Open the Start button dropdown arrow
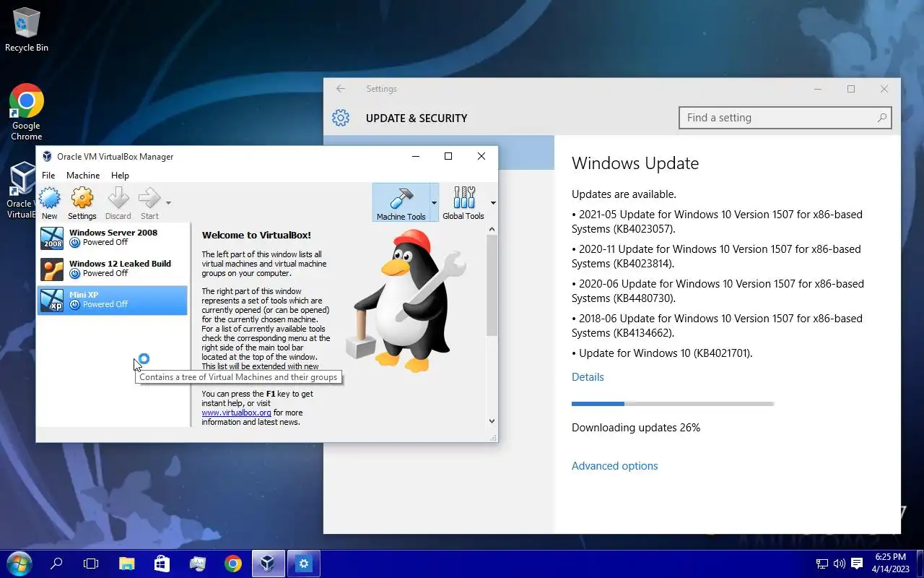 168,203
